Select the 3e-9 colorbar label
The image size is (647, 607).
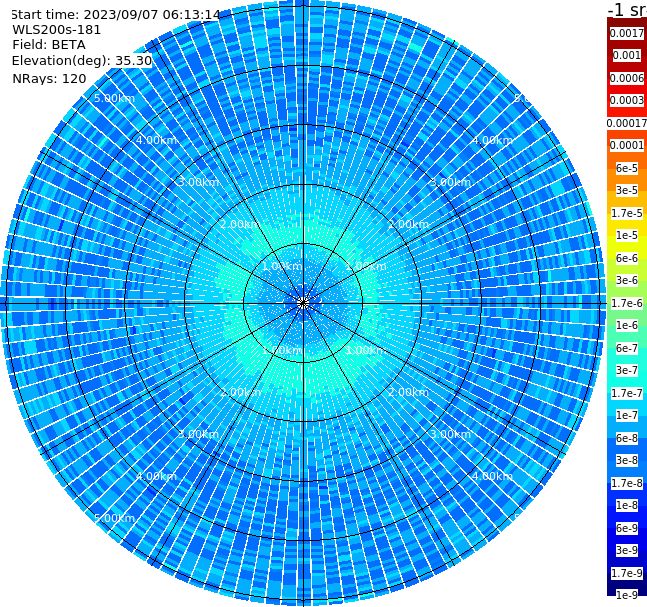(627, 550)
